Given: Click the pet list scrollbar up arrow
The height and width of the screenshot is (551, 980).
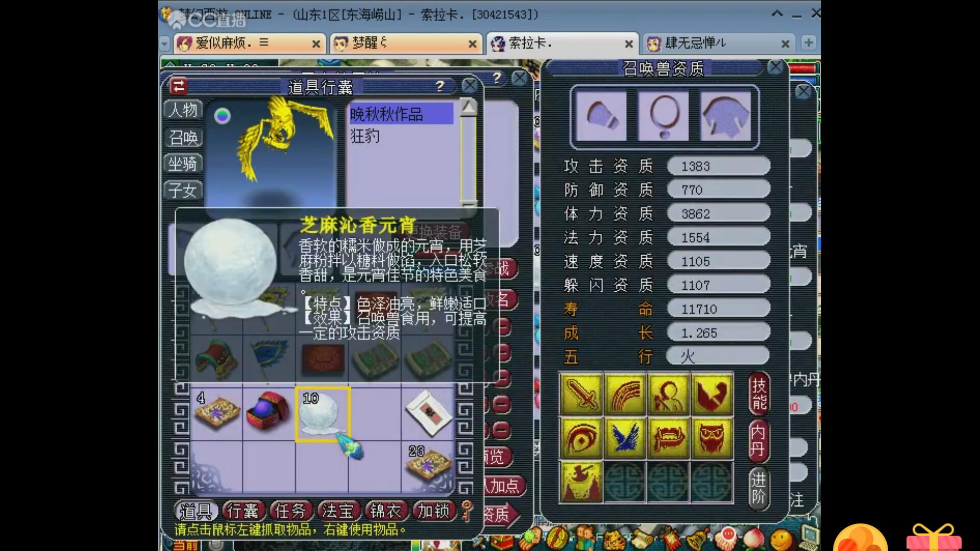Looking at the screenshot, I should (469, 107).
